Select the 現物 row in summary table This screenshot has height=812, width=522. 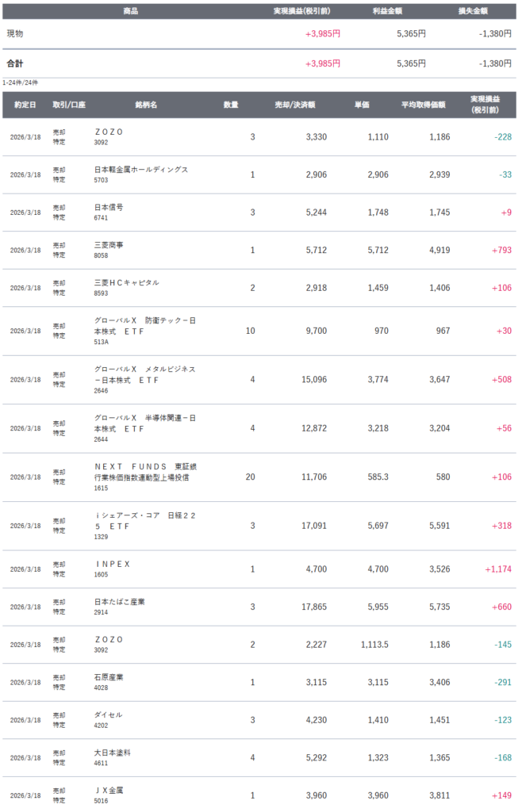(x=15, y=33)
